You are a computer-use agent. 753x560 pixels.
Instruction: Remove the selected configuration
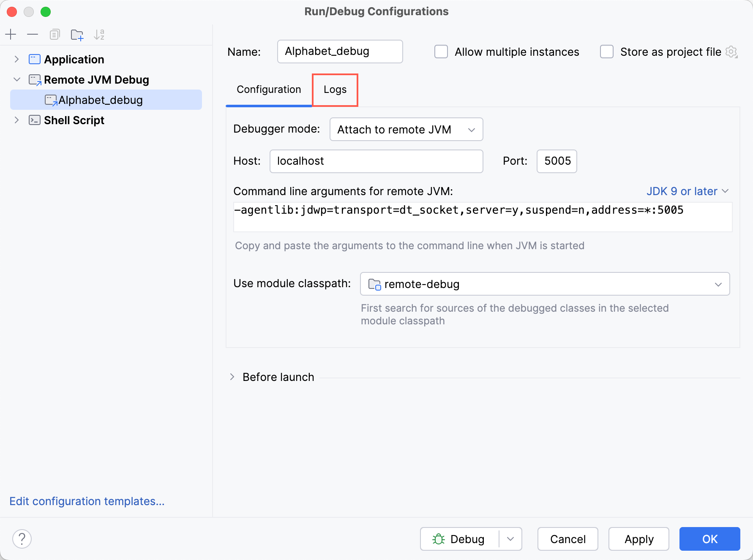(x=33, y=34)
